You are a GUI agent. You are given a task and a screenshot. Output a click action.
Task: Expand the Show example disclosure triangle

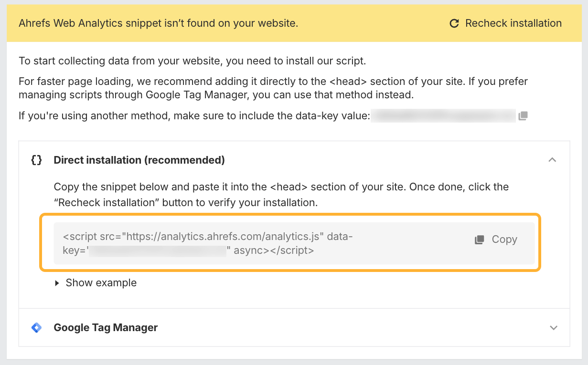[57, 283]
